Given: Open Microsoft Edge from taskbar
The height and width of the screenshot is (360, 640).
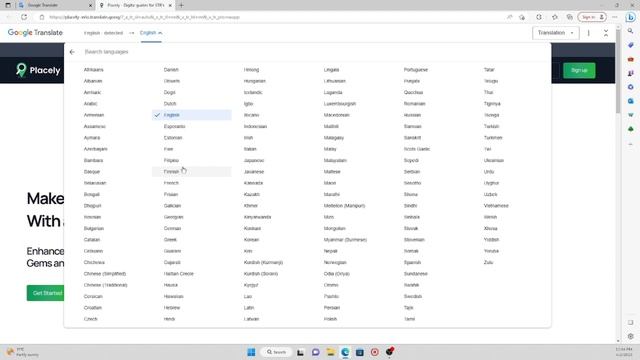Looking at the screenshot, I should coord(345,352).
